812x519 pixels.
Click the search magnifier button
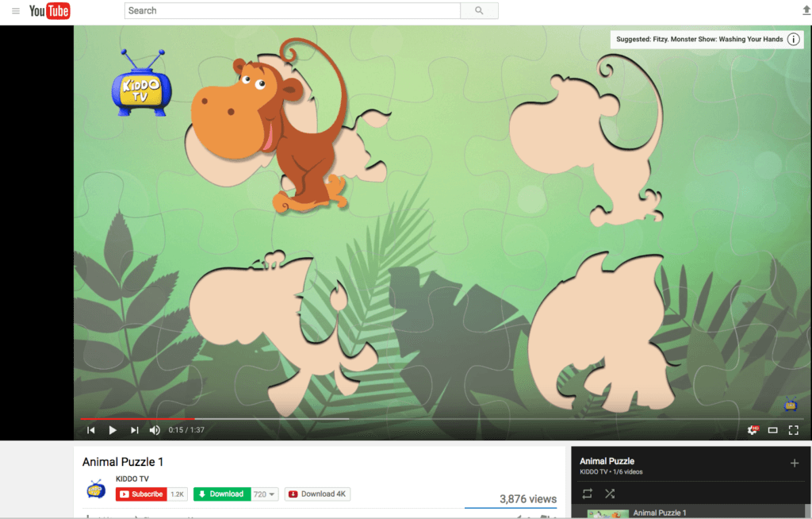479,11
